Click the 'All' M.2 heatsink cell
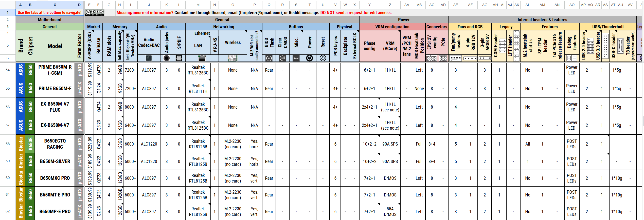This screenshot has width=644, height=220. pos(528,144)
